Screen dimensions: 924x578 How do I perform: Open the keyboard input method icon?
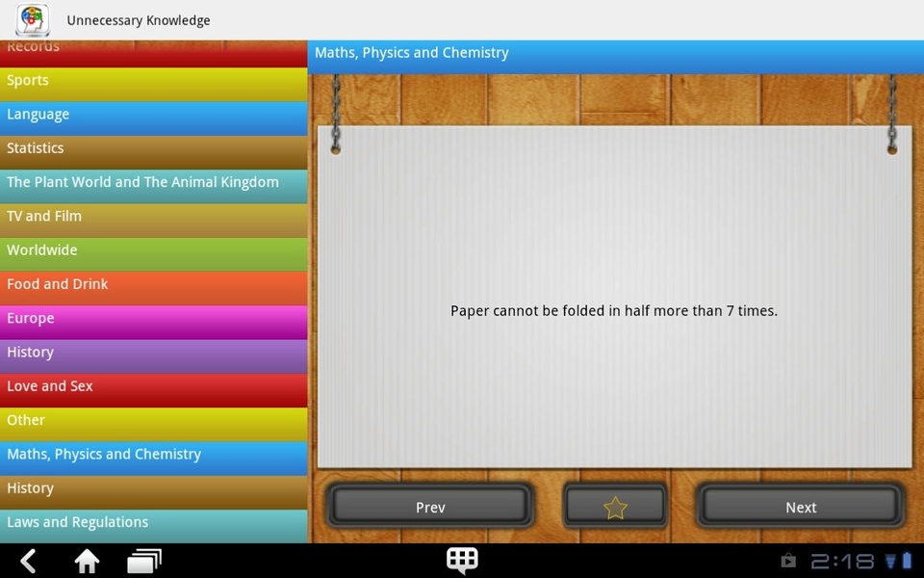(x=462, y=560)
